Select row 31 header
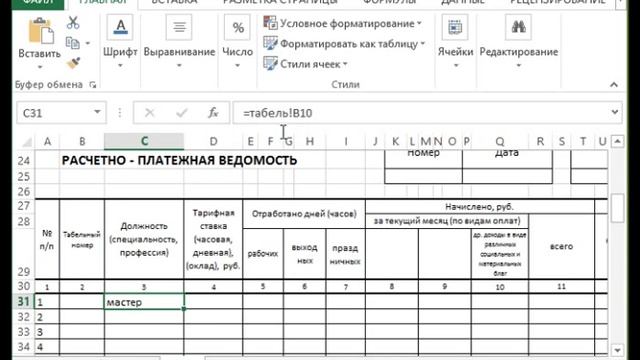The image size is (640, 360). click(x=24, y=302)
